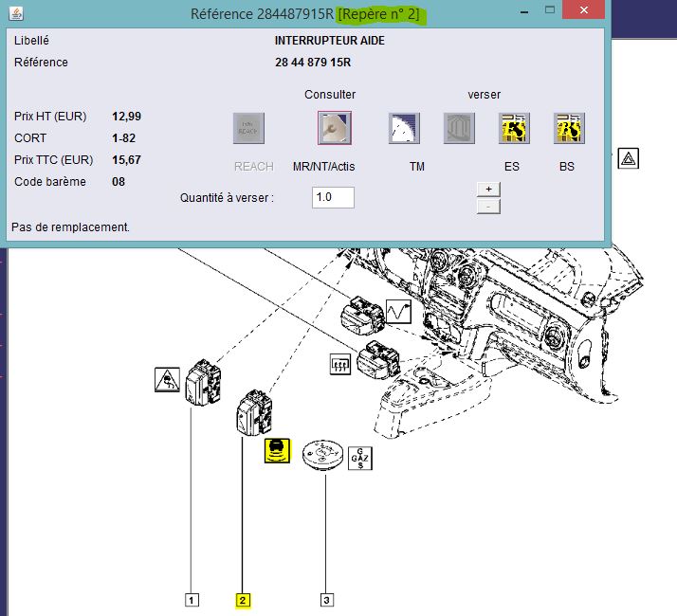Add part to the ES basket icon
Viewport: 677px width, 616px height.
click(514, 128)
